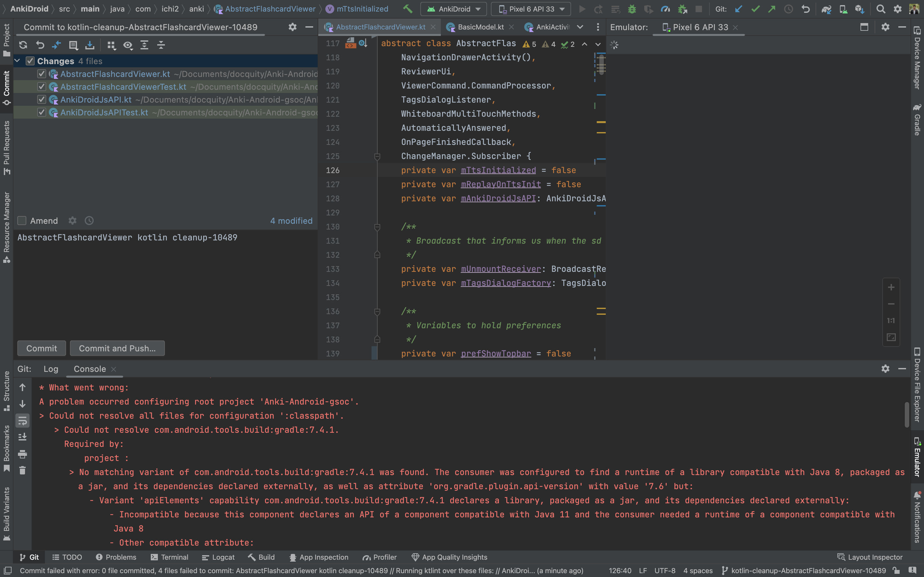The height and width of the screenshot is (577, 924).
Task: Push commits using the Git push arrow
Action: (x=772, y=9)
